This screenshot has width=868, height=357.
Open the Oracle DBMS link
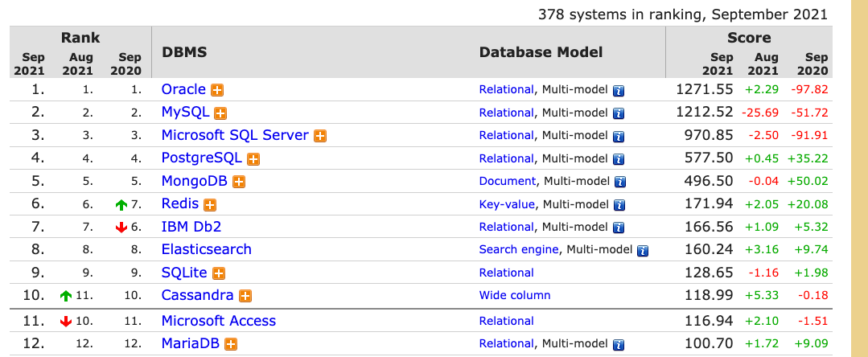coord(183,89)
